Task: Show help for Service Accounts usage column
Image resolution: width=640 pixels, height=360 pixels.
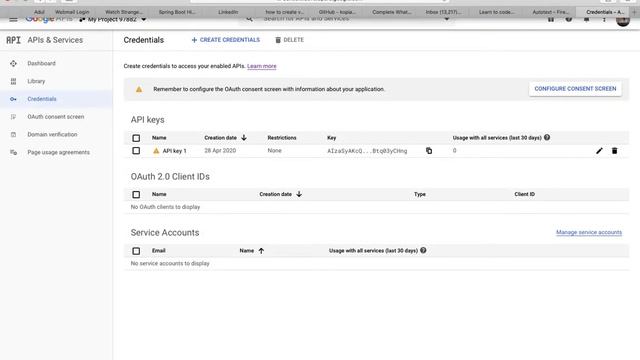Action: 423,250
